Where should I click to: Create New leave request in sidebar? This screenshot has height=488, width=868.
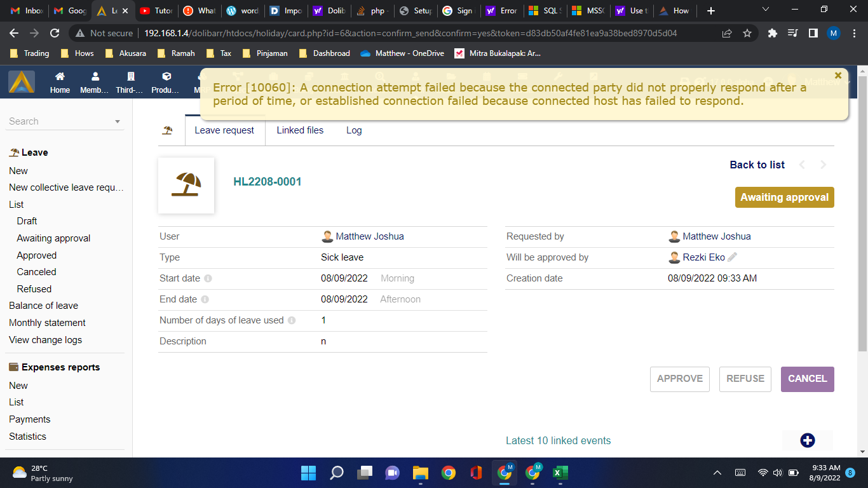click(x=18, y=170)
